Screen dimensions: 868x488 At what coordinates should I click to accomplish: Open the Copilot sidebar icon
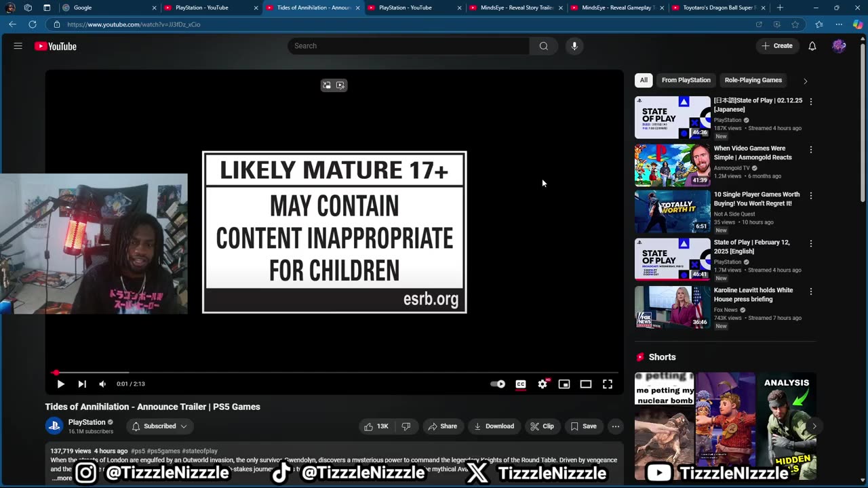(x=857, y=24)
